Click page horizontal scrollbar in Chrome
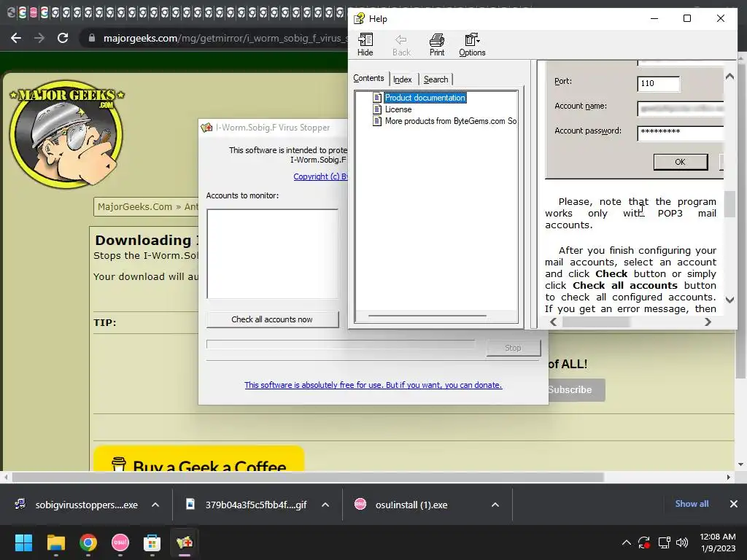747x560 pixels. pyautogui.click(x=308, y=477)
